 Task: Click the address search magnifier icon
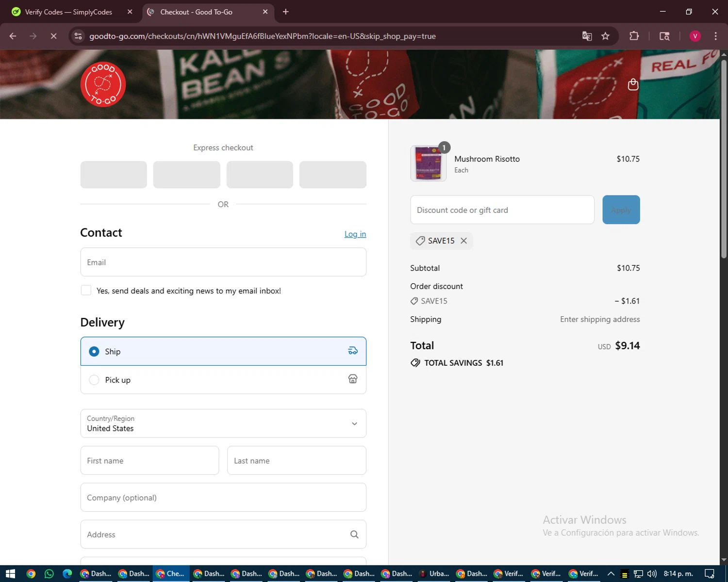(354, 534)
